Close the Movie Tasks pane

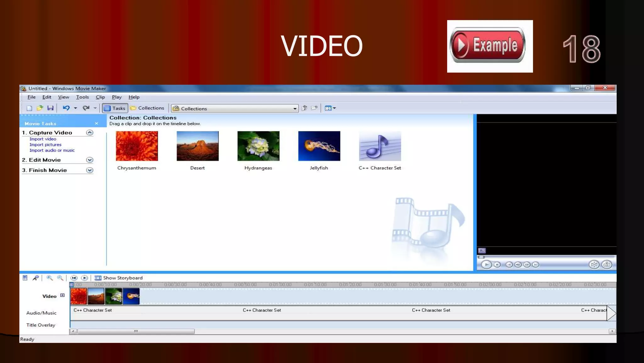pos(97,124)
